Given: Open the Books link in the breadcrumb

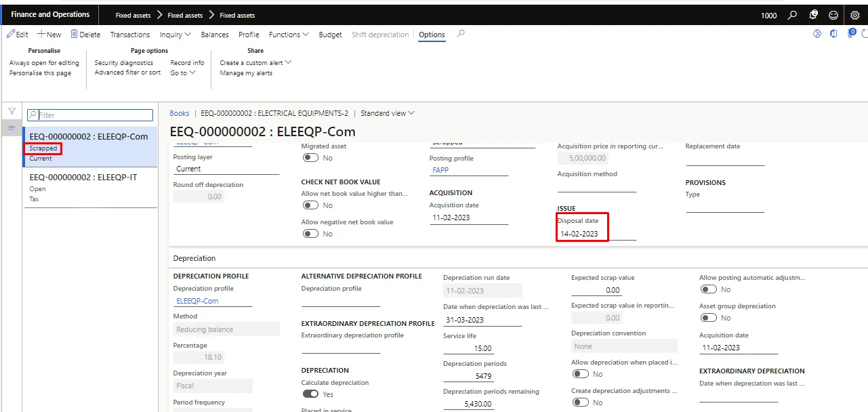Looking at the screenshot, I should pyautogui.click(x=180, y=113).
